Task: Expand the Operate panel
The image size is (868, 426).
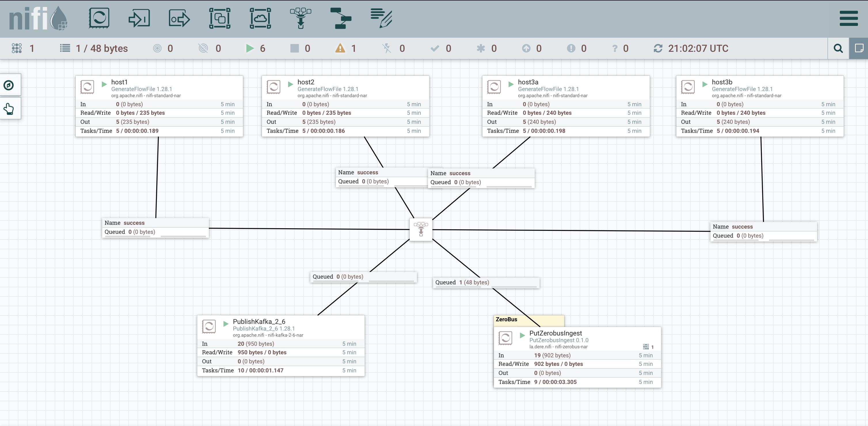Action: tap(9, 109)
